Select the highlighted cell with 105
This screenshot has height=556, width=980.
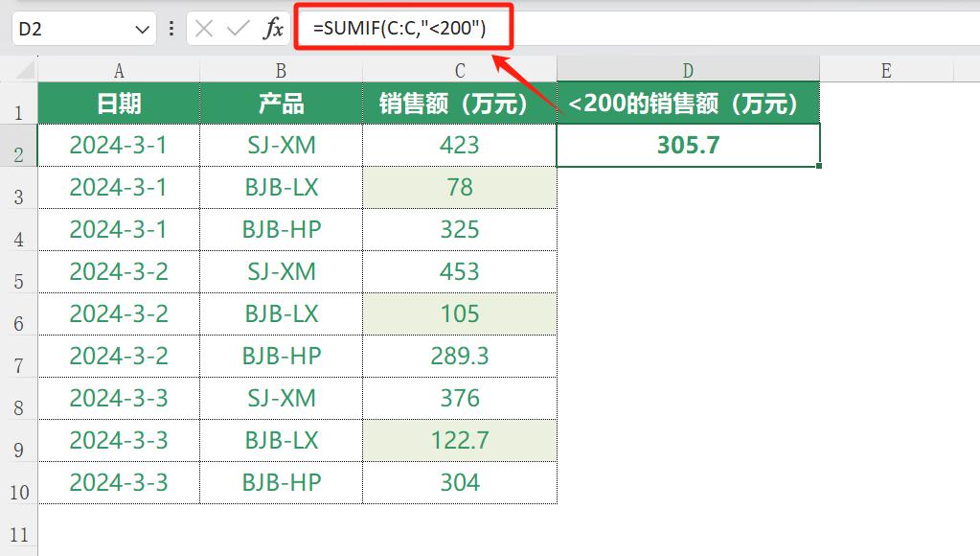pyautogui.click(x=460, y=314)
